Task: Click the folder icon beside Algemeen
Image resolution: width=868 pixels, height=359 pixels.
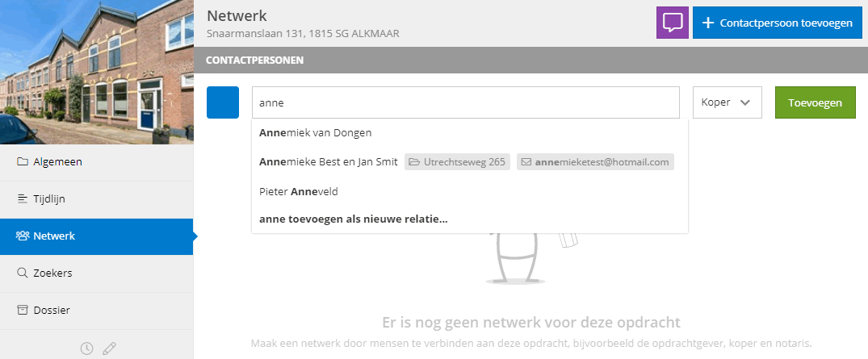Action: (x=22, y=162)
